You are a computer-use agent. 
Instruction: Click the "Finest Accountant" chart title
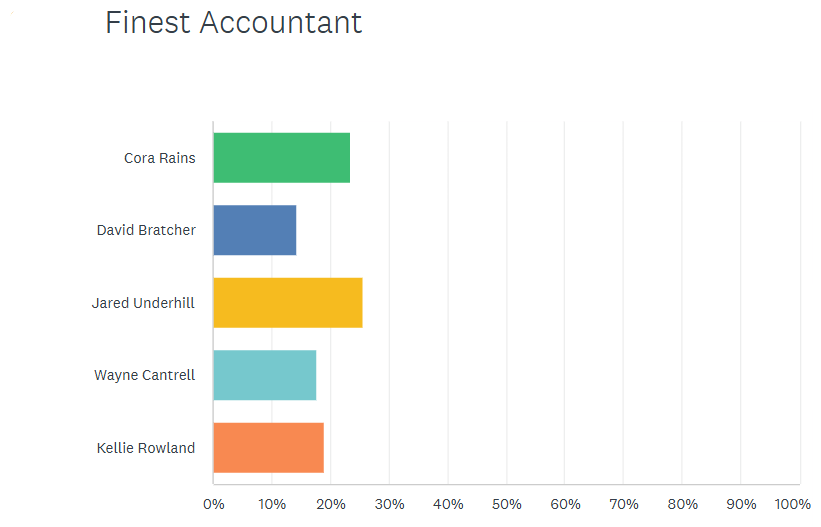click(x=233, y=23)
